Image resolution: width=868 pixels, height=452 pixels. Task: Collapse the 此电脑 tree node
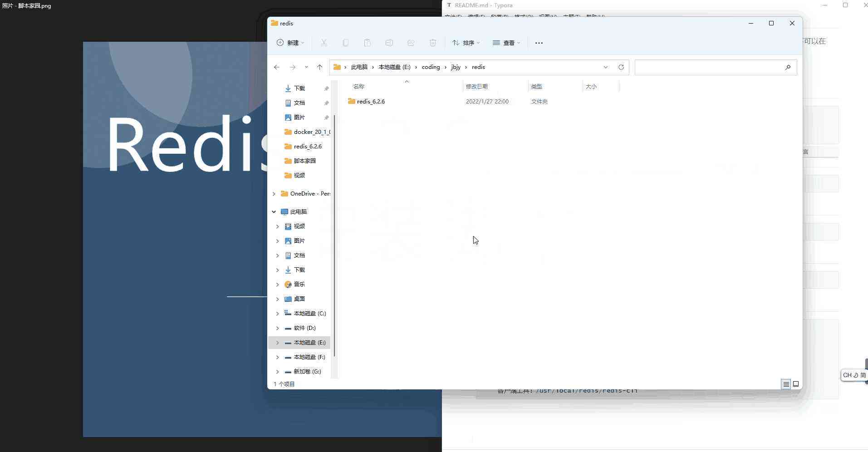(x=274, y=212)
